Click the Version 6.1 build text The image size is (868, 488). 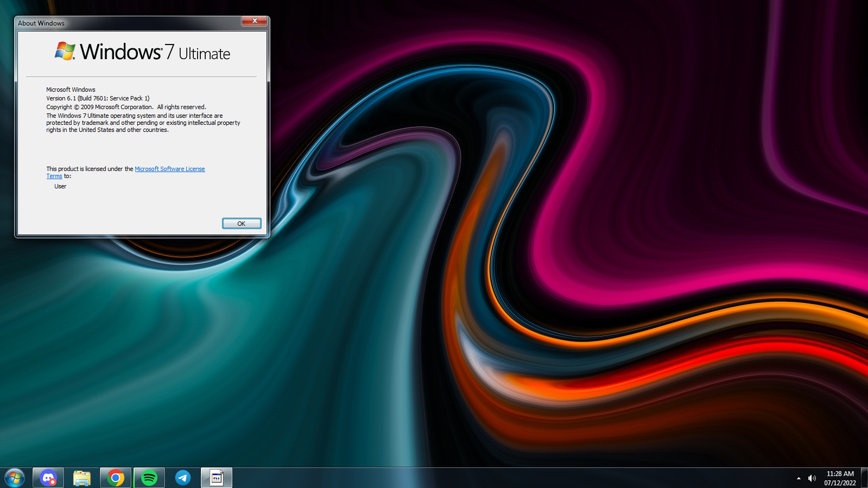click(x=98, y=98)
